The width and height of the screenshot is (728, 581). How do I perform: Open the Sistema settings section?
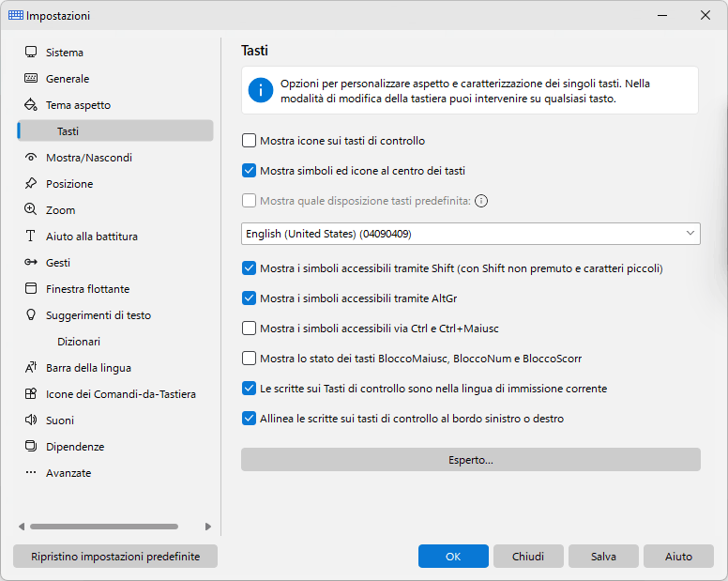115,53
